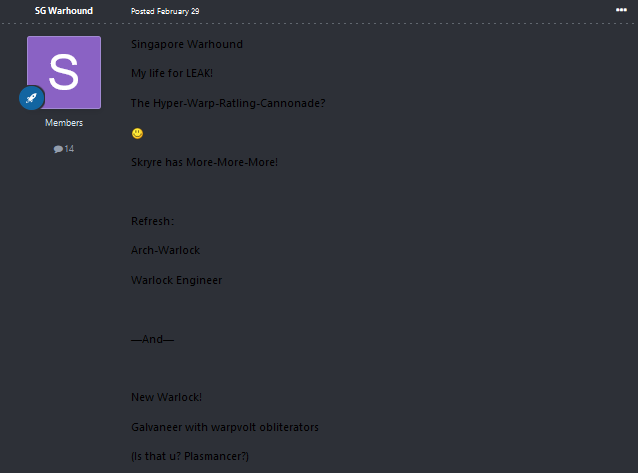Click the Hyper-Warp-Ratling-Cannonade text
Viewport: 638px width, 473px height.
[228, 103]
